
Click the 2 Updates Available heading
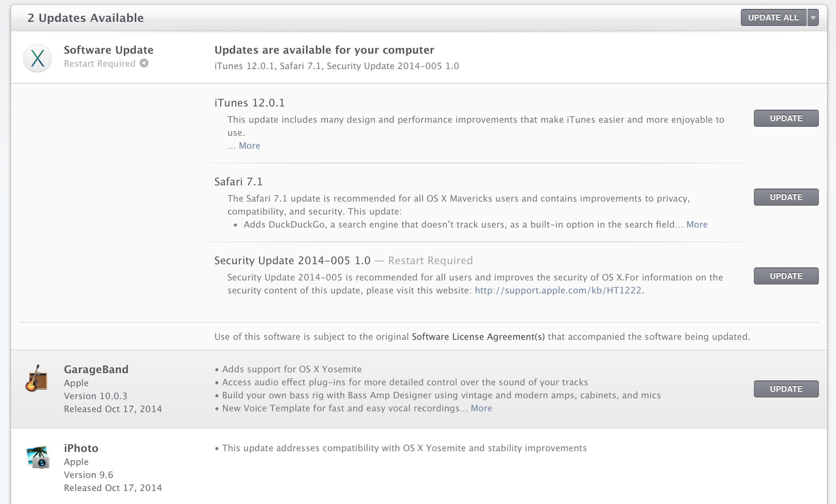[85, 18]
